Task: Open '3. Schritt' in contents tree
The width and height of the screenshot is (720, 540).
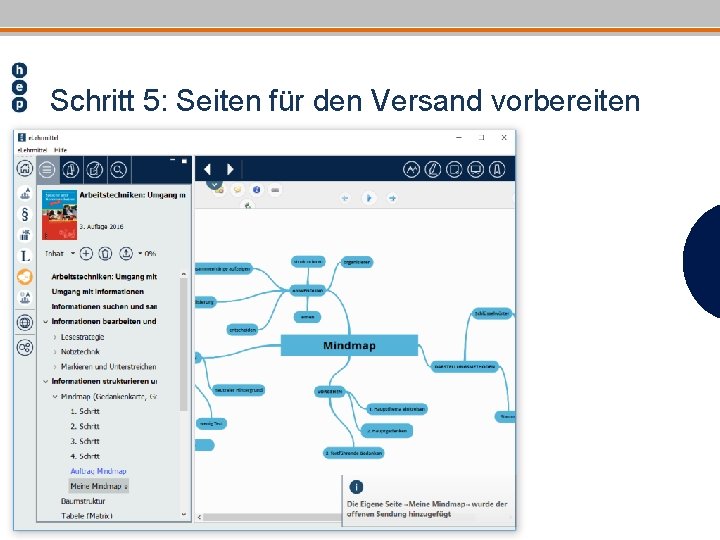Action: (85, 441)
